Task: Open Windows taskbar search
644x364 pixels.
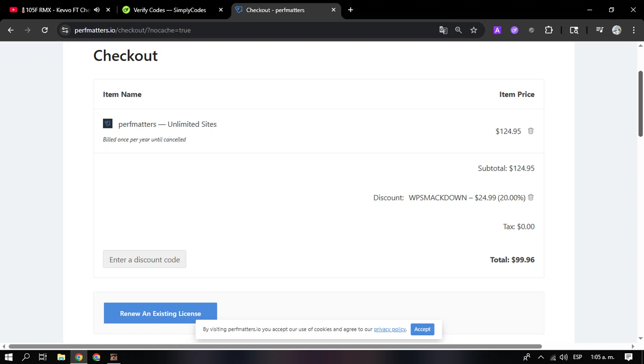Action: click(x=26, y=357)
